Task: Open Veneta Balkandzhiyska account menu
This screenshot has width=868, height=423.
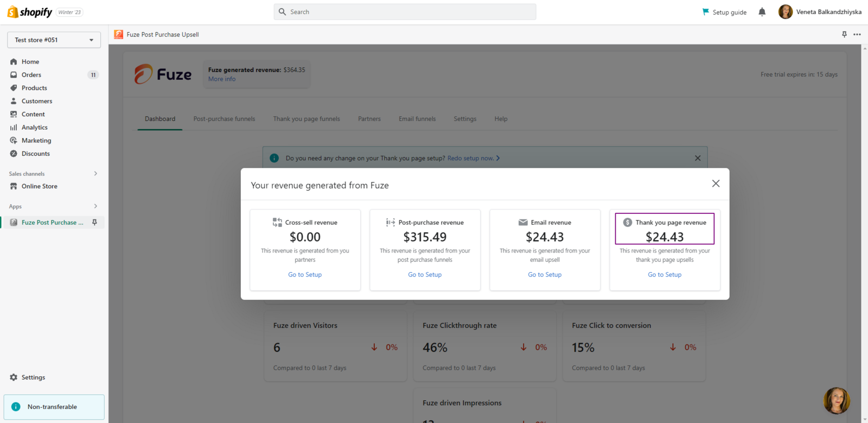Action: [820, 12]
